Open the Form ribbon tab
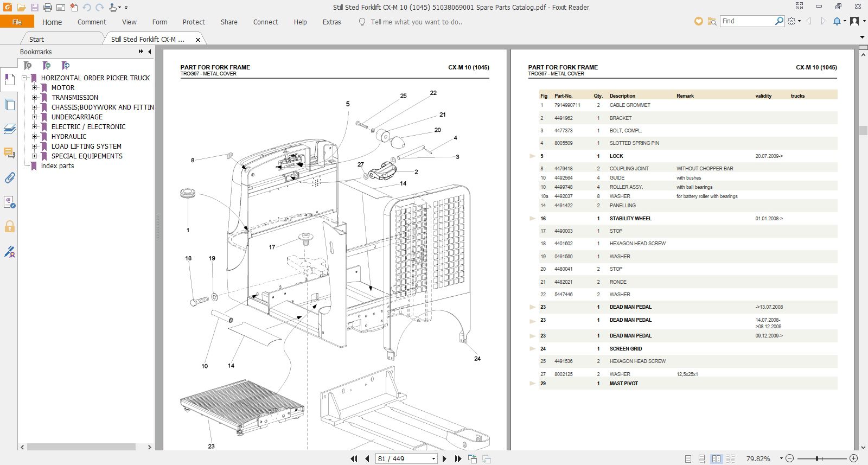The width and height of the screenshot is (868, 465). tap(159, 22)
